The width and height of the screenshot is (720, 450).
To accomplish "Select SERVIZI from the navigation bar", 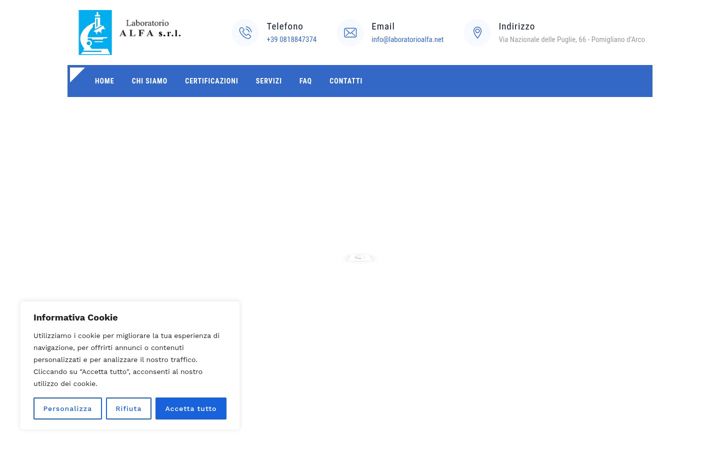I will (269, 81).
